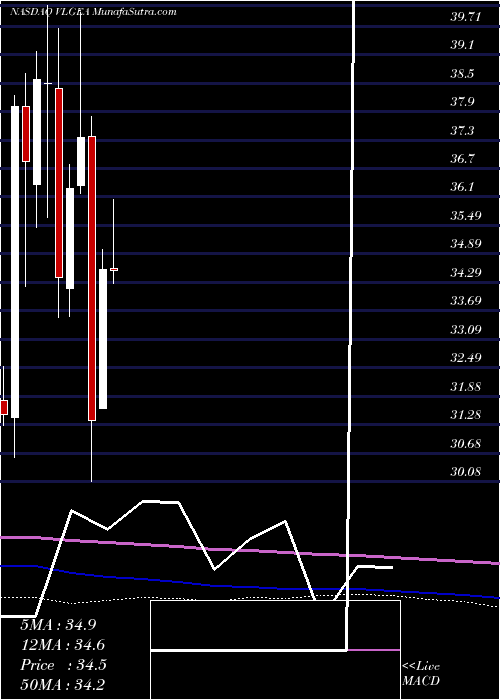The image size is (500, 700).
Task: Click the 33.09 price axis label
Action: [464, 330]
